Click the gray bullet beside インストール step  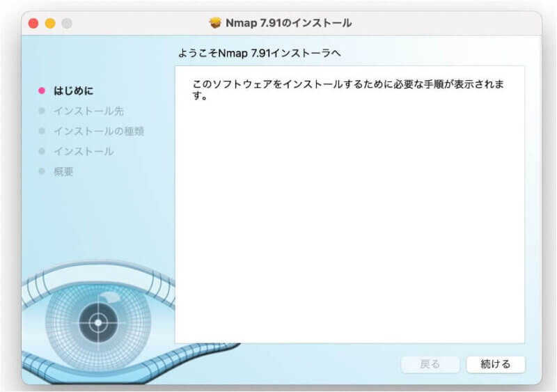(42, 151)
